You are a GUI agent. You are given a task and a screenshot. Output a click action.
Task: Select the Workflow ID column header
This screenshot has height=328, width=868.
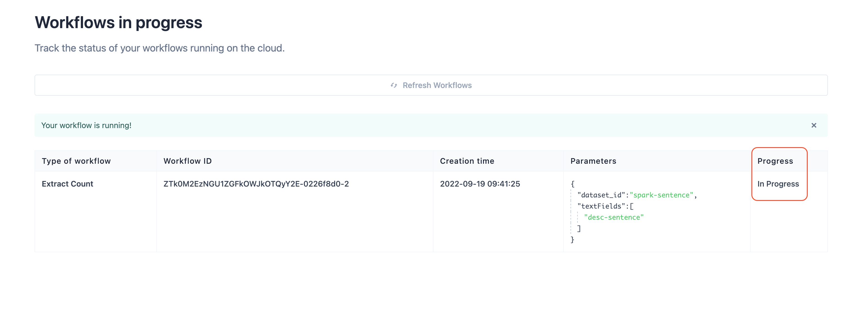point(187,161)
